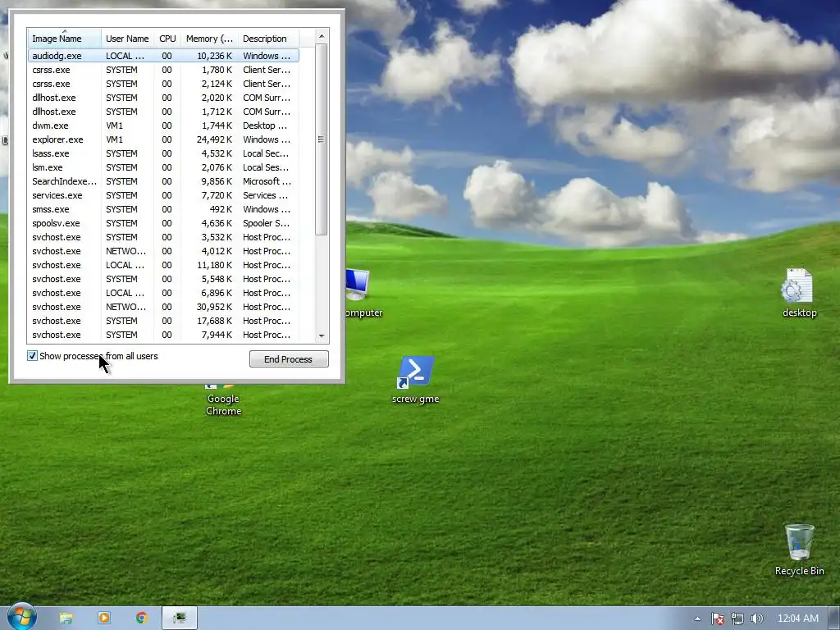Select svchost.exe using 6,896 K
The image size is (840, 630).
tap(163, 293)
